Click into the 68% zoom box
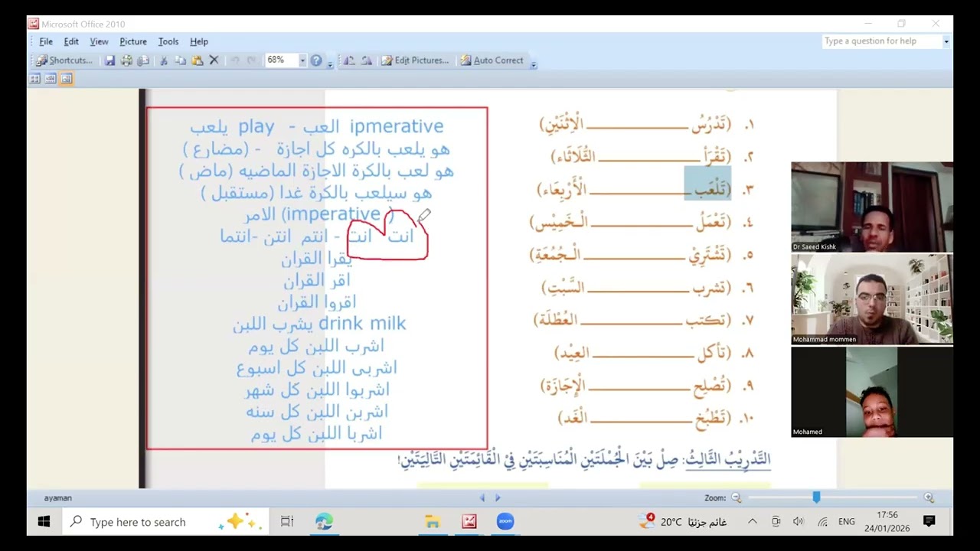980x551 pixels. pyautogui.click(x=281, y=60)
